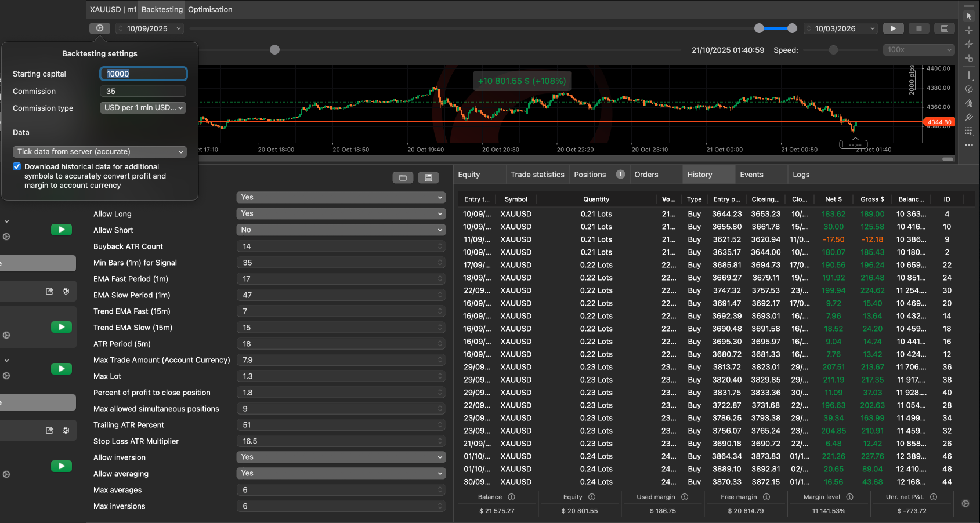Select the cursor pointer tool in chart toolbar

[969, 16]
